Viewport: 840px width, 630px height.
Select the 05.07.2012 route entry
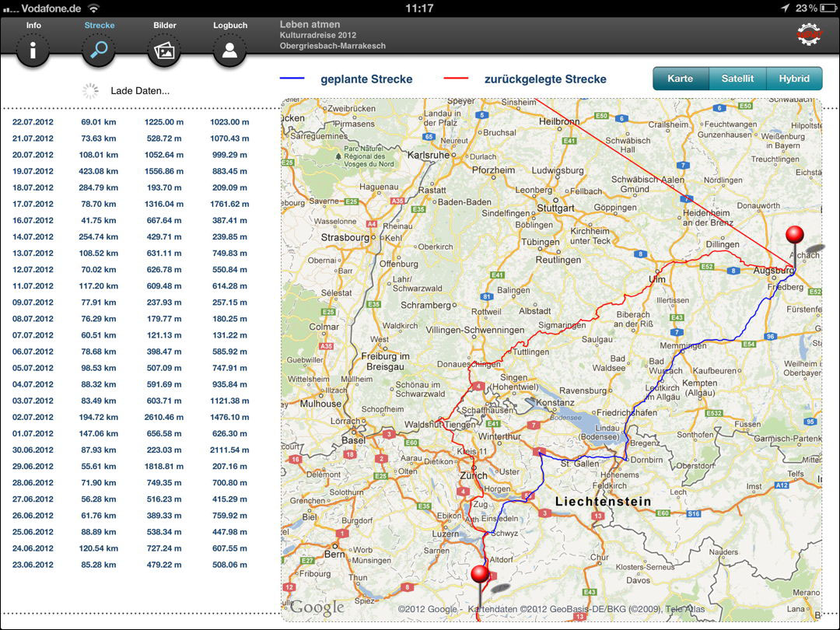pos(131,368)
